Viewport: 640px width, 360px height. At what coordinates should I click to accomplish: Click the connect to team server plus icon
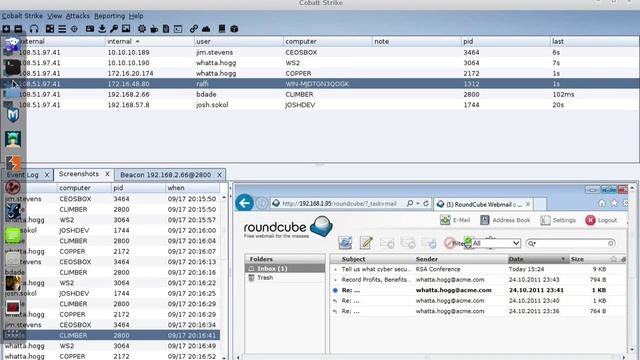coord(6,29)
